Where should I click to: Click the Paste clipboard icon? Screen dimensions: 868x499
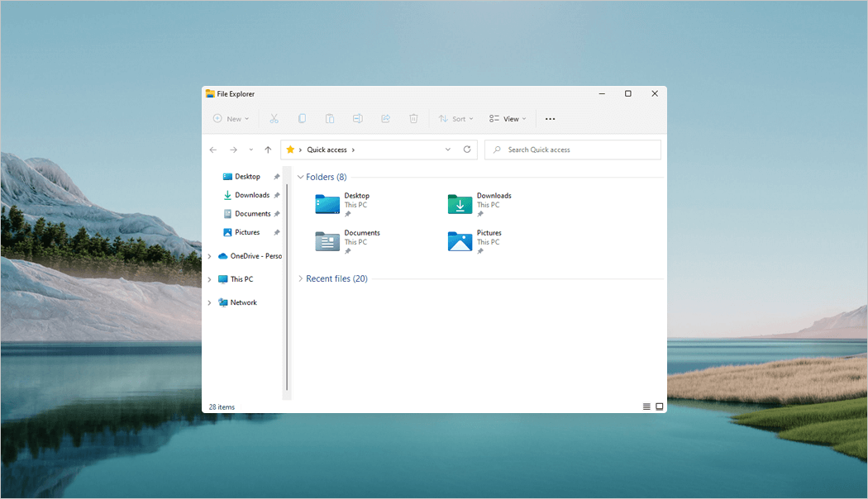click(330, 119)
